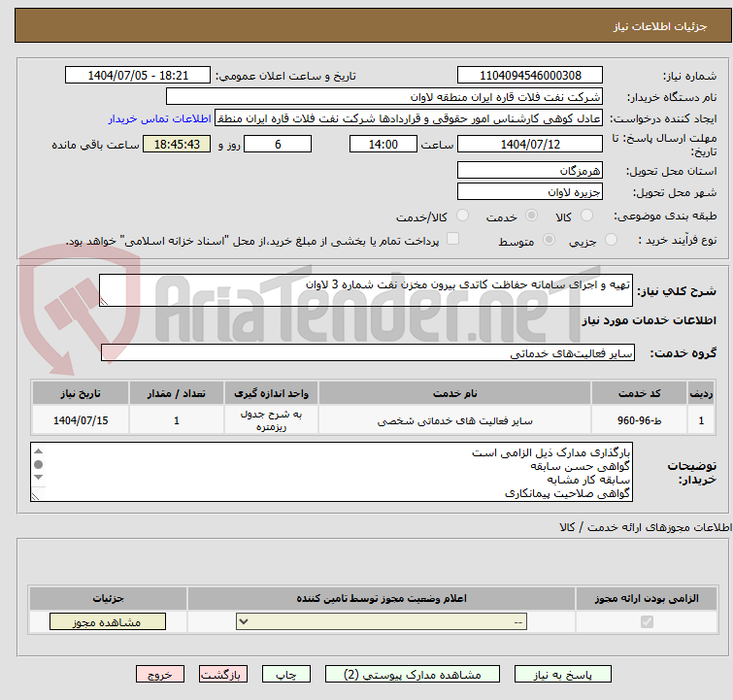Toggle the الزامی بودن ارائه مجوز checkbox
Screen dimensions: 733x700
tap(647, 622)
